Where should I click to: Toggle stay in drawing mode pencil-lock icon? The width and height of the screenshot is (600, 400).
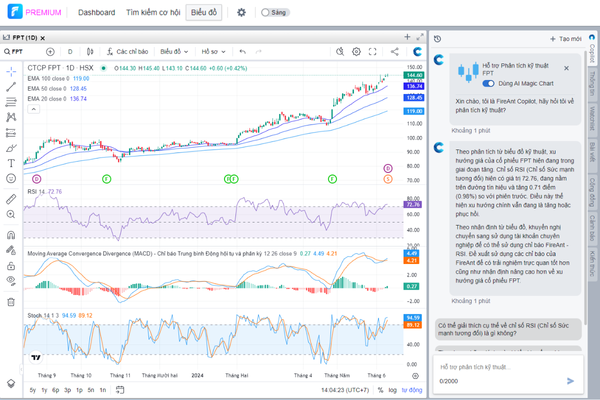(x=11, y=250)
